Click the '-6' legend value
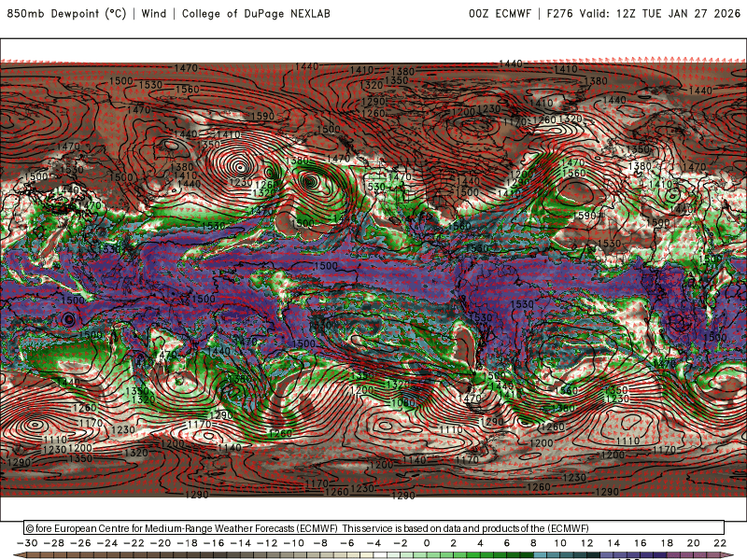The image size is (747, 560). (347, 543)
